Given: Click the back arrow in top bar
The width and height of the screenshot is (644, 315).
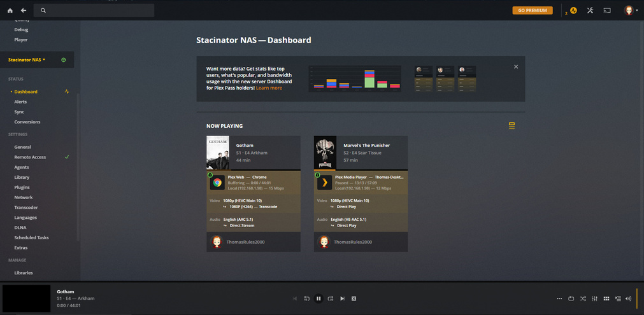Looking at the screenshot, I should click(24, 10).
